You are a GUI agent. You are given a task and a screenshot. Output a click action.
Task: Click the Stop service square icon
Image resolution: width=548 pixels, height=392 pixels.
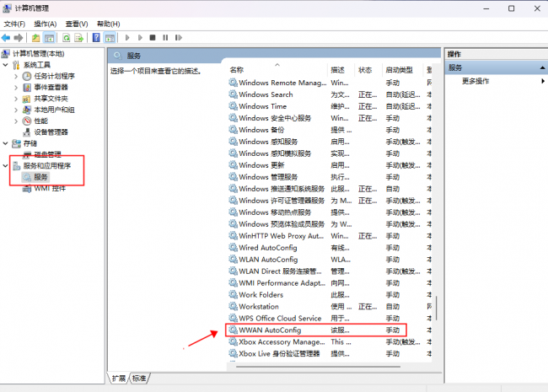pyautogui.click(x=153, y=37)
